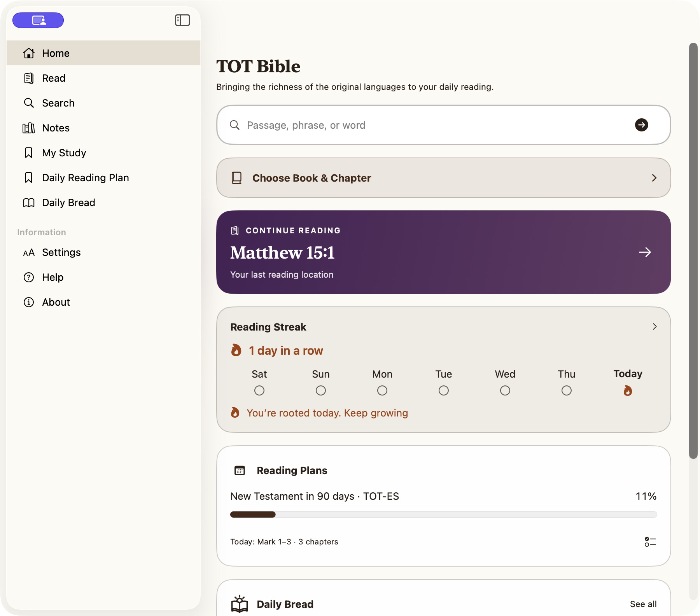This screenshot has height=616, width=700.
Task: Click the flame icon beside 1 day in a row
Action: tap(236, 350)
